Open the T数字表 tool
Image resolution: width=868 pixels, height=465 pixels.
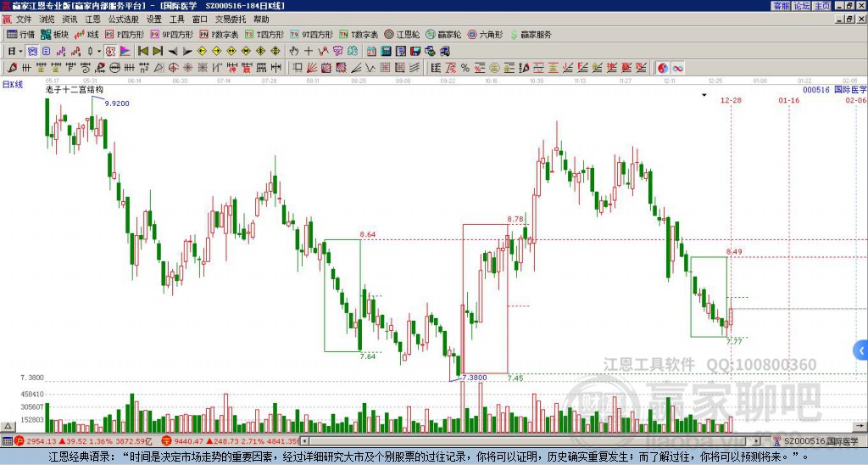[x=359, y=34]
